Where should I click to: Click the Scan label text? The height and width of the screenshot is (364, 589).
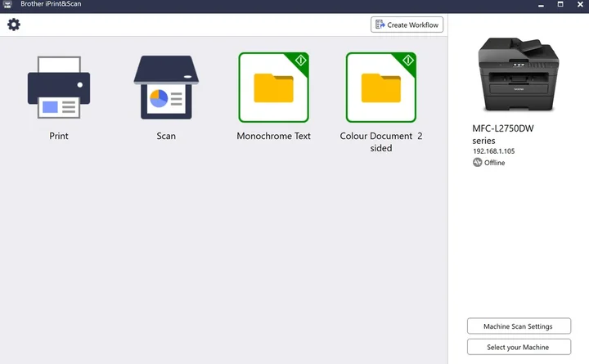pyautogui.click(x=166, y=136)
